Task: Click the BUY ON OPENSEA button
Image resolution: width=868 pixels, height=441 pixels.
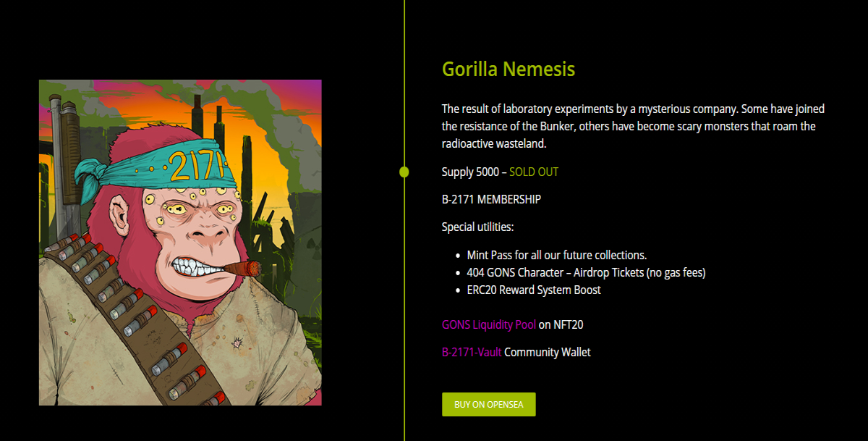Action: coord(488,404)
